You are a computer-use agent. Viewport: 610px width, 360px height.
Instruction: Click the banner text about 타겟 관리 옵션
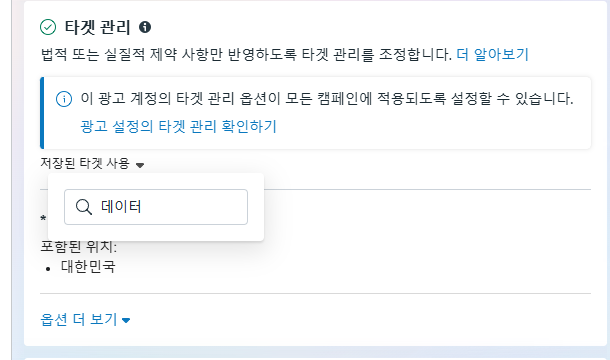[327, 98]
